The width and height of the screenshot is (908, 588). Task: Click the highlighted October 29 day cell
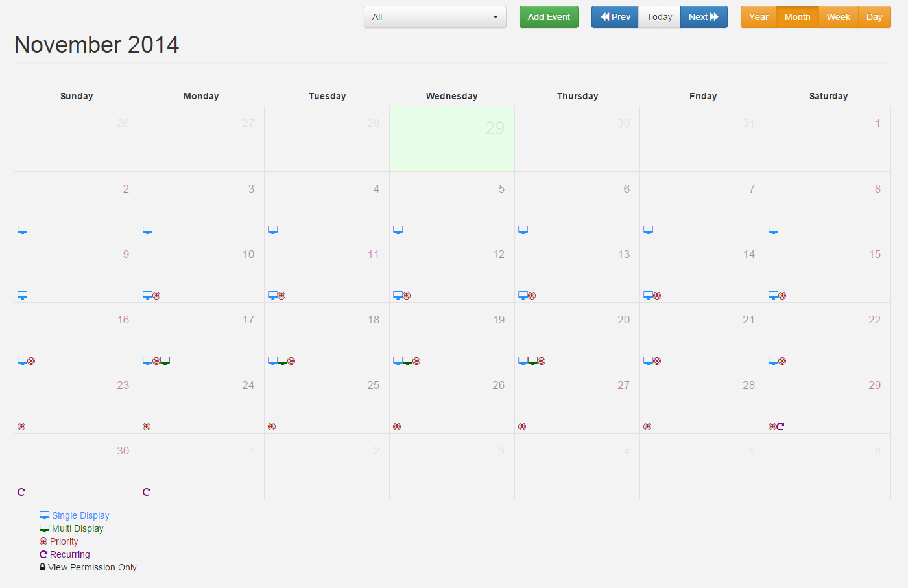pyautogui.click(x=451, y=138)
